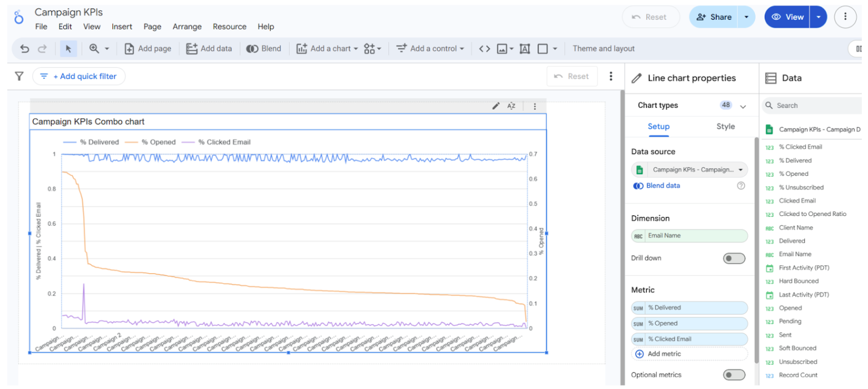Viewport: 868px width, 389px height.
Task: Toggle the Optional metrics switch
Action: 734,375
